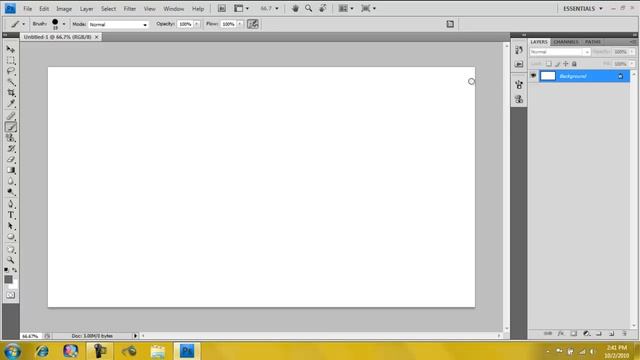Select the Horizontal Type tool
Screen dimensions: 640x360
(x=11, y=215)
